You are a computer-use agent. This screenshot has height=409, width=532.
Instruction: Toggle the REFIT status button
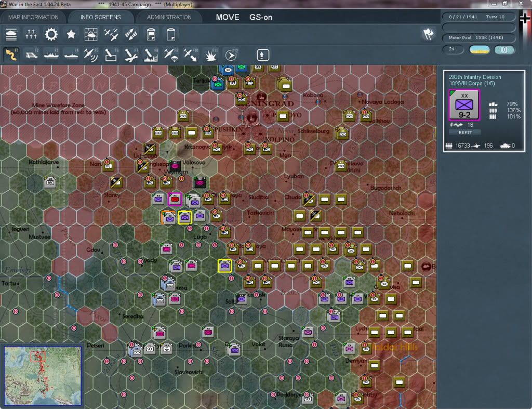coord(465,133)
